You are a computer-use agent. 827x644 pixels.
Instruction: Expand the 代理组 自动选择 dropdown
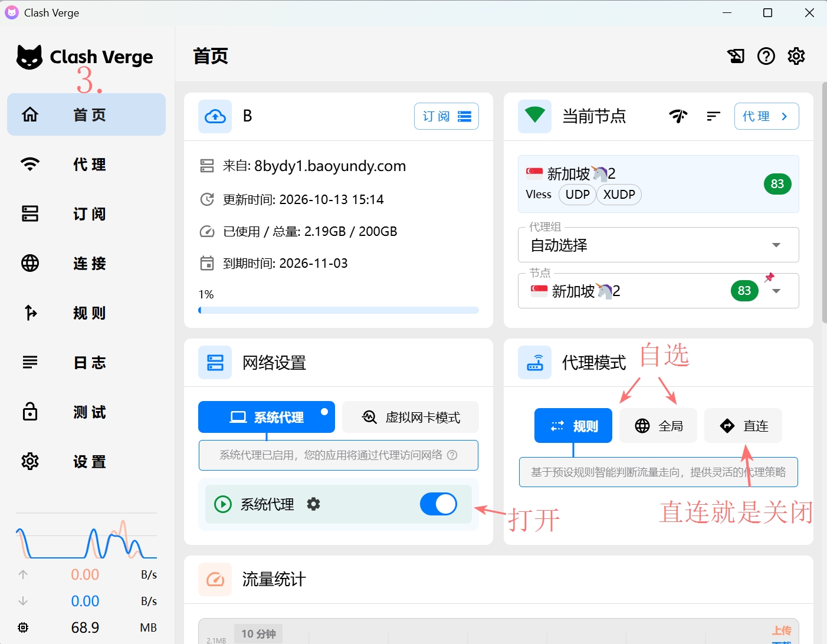pos(658,245)
